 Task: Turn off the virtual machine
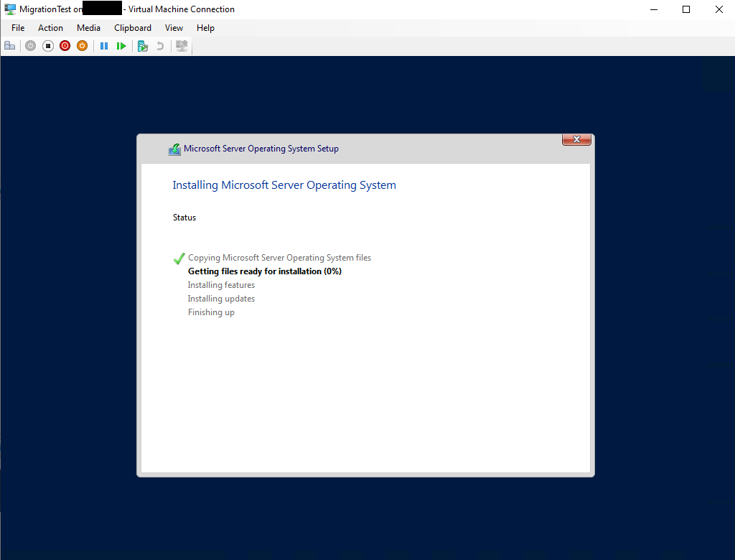pos(48,46)
